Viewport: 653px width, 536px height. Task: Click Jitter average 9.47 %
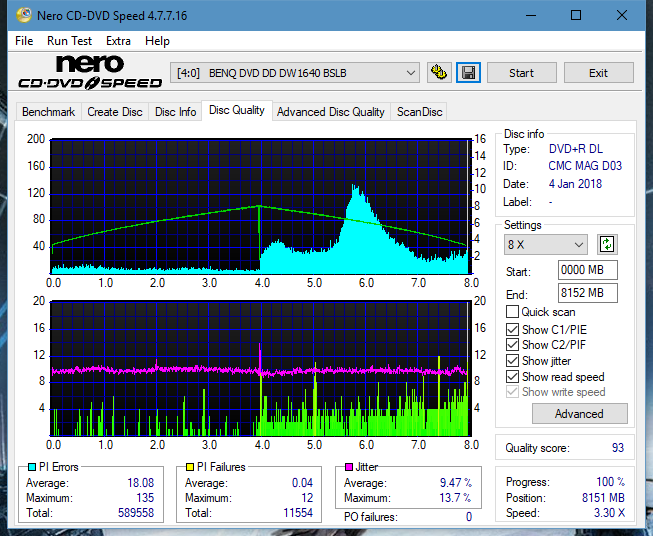(456, 482)
